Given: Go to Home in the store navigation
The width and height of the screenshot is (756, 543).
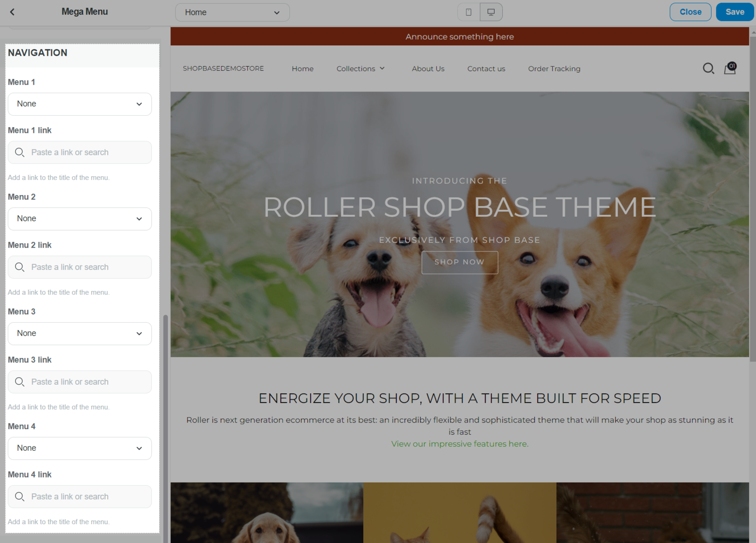Looking at the screenshot, I should 302,69.
